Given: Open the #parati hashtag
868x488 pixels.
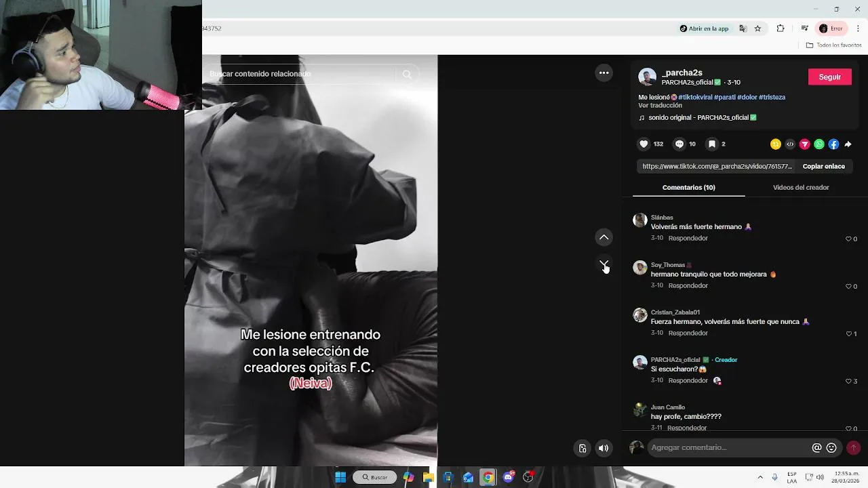Looking at the screenshot, I should coord(725,98).
